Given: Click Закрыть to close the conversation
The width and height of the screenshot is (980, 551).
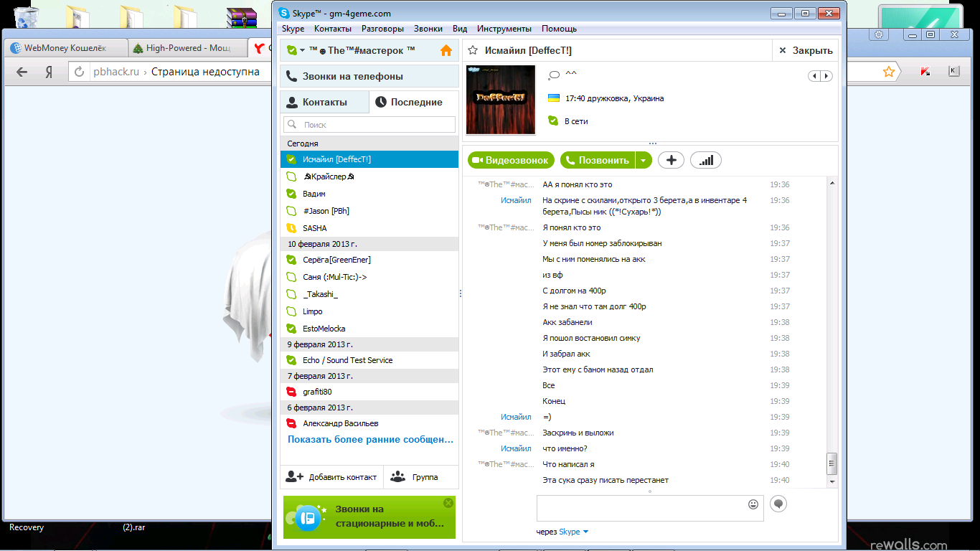Looking at the screenshot, I should [x=806, y=50].
